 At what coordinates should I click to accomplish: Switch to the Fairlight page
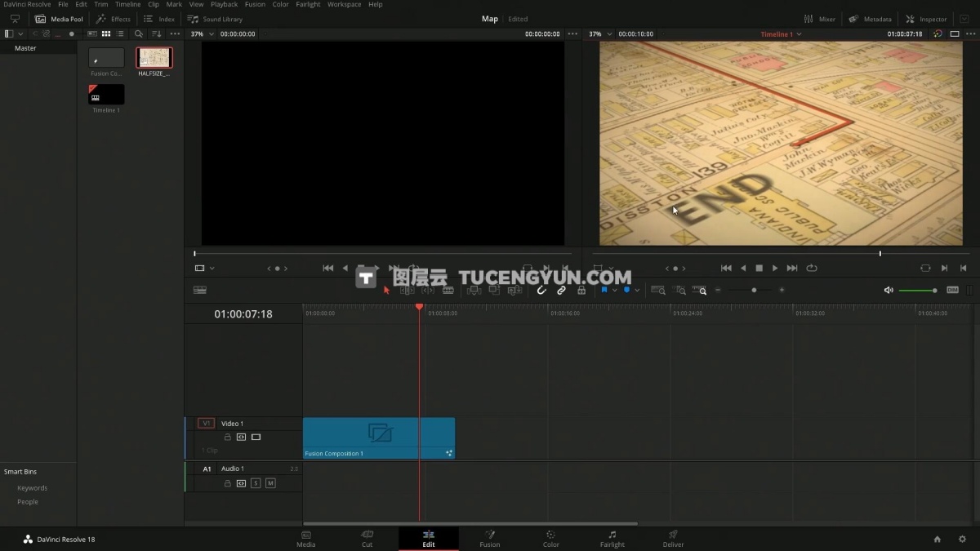click(612, 539)
